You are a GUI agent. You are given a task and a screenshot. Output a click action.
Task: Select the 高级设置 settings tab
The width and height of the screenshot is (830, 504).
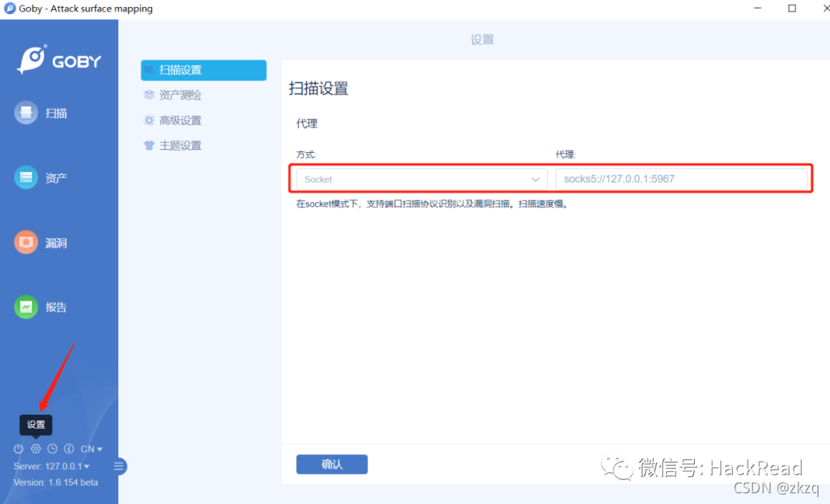180,121
